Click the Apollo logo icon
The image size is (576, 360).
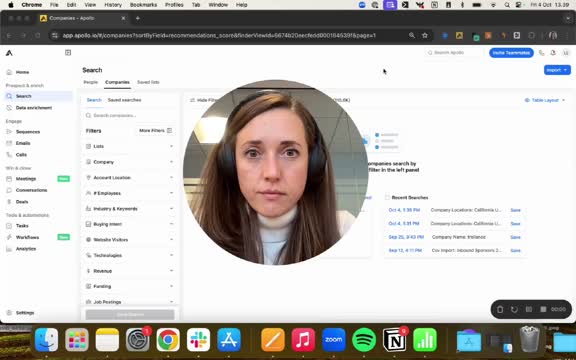click(9, 53)
